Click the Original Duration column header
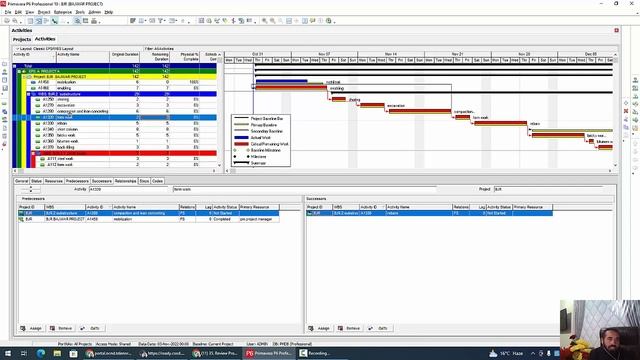This screenshot has height=360, width=640. [x=124, y=57]
